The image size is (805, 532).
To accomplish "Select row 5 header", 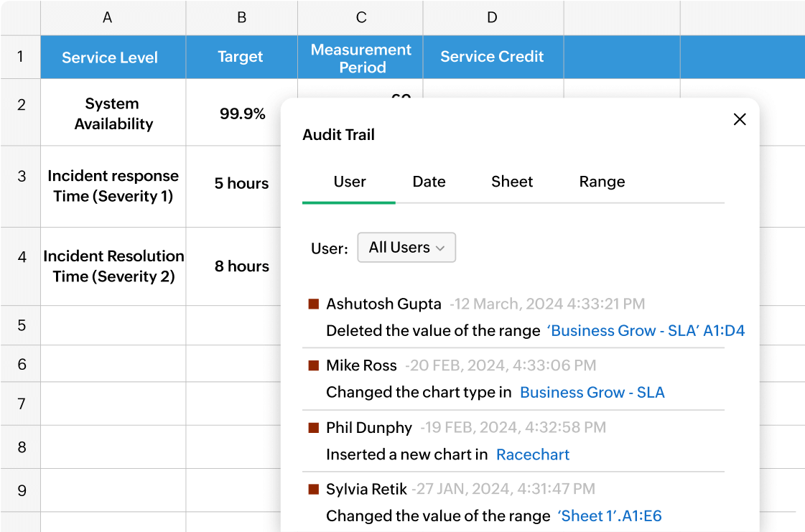I will click(x=21, y=325).
